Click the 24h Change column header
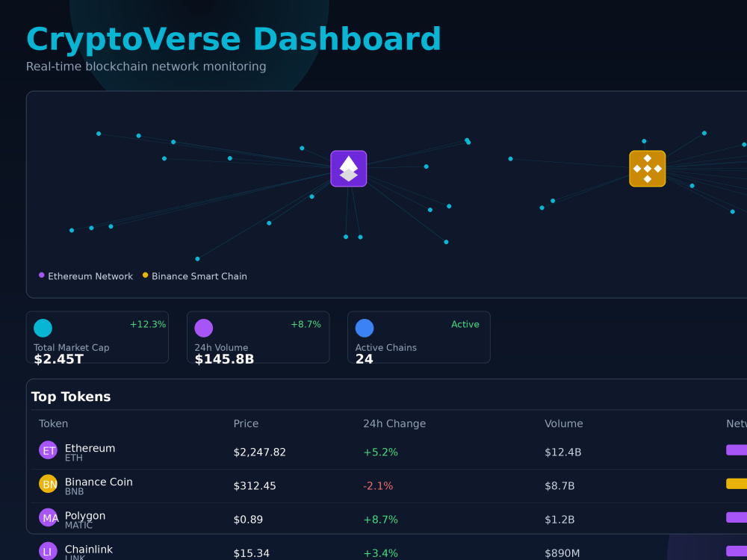 pyautogui.click(x=394, y=424)
